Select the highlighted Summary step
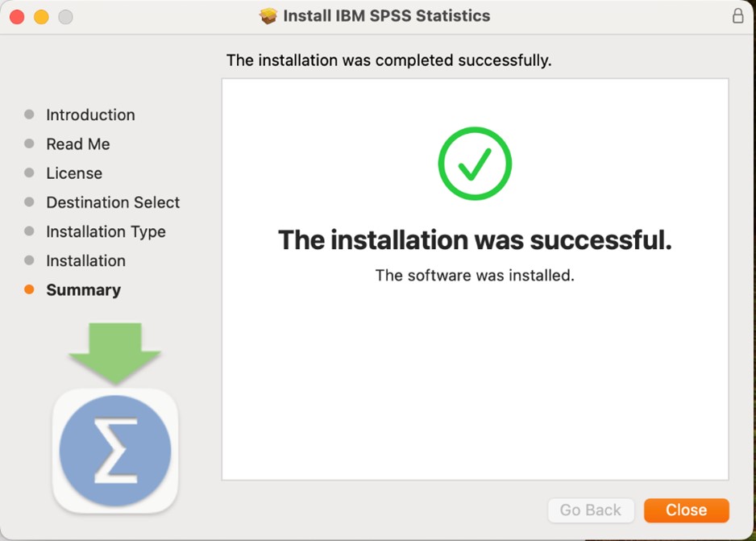This screenshot has width=756, height=541. [83, 290]
